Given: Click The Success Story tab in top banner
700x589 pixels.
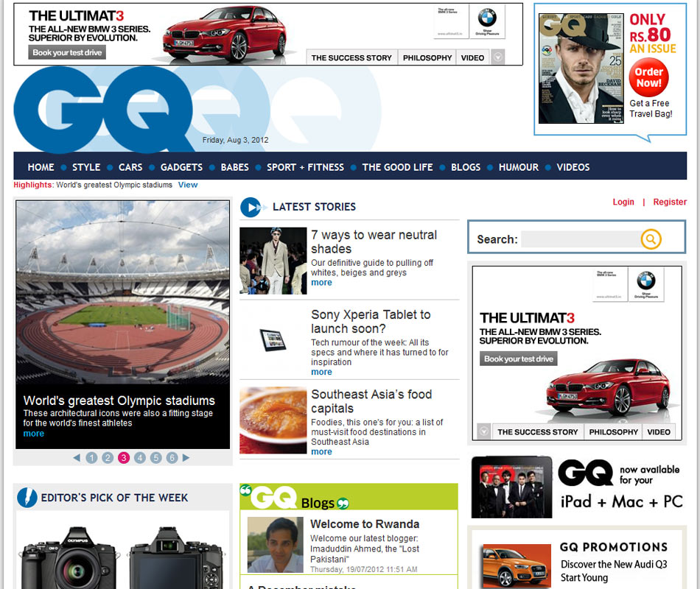Looking at the screenshot, I should 351,57.
